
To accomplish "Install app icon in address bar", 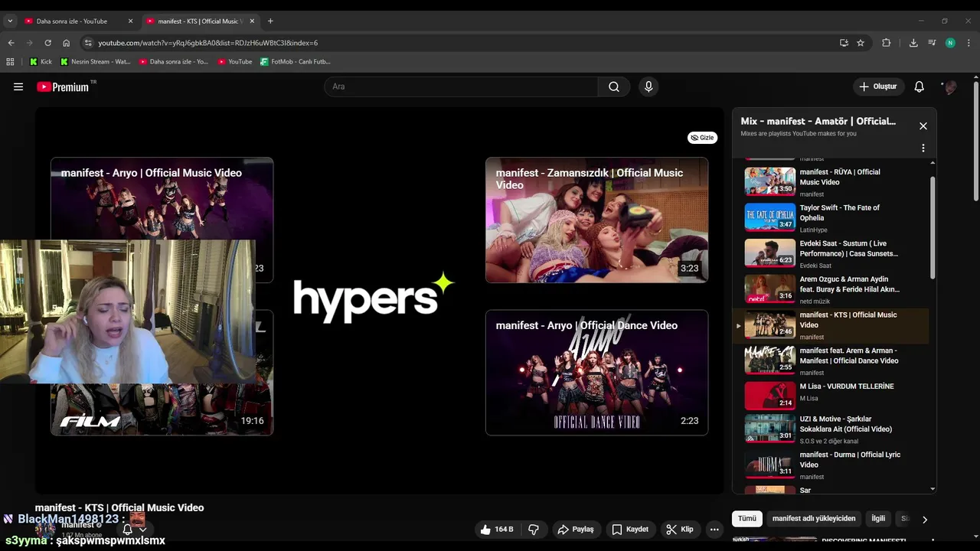I will pyautogui.click(x=844, y=43).
